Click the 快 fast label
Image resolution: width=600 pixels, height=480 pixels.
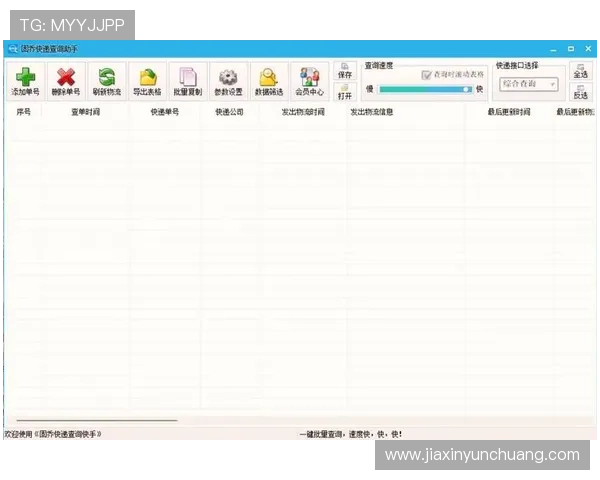(479, 89)
